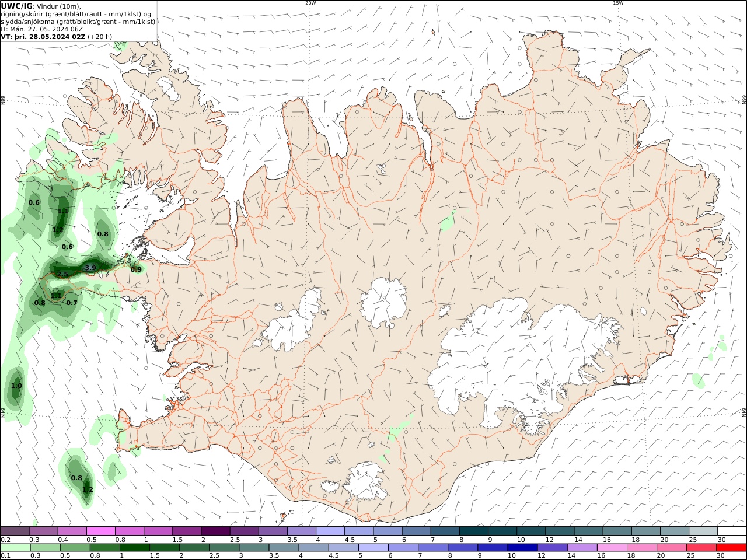Click the 3.9 precipitation value on the map

pos(90,268)
